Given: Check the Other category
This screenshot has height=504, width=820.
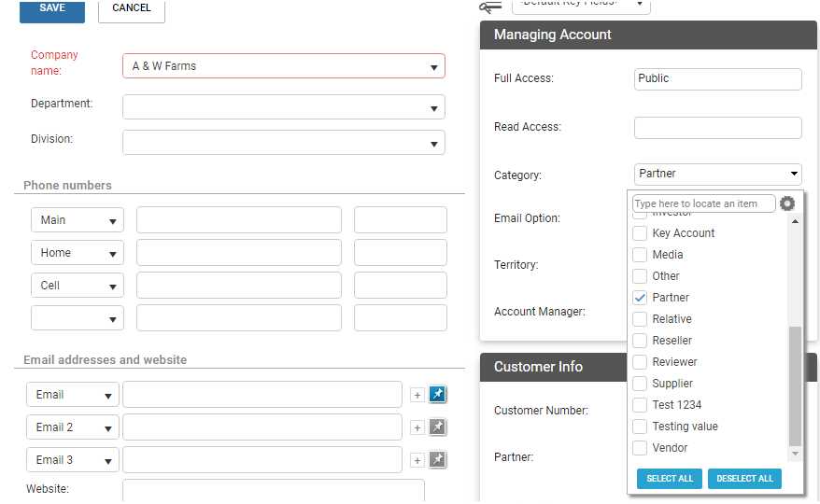Looking at the screenshot, I should pyautogui.click(x=640, y=276).
